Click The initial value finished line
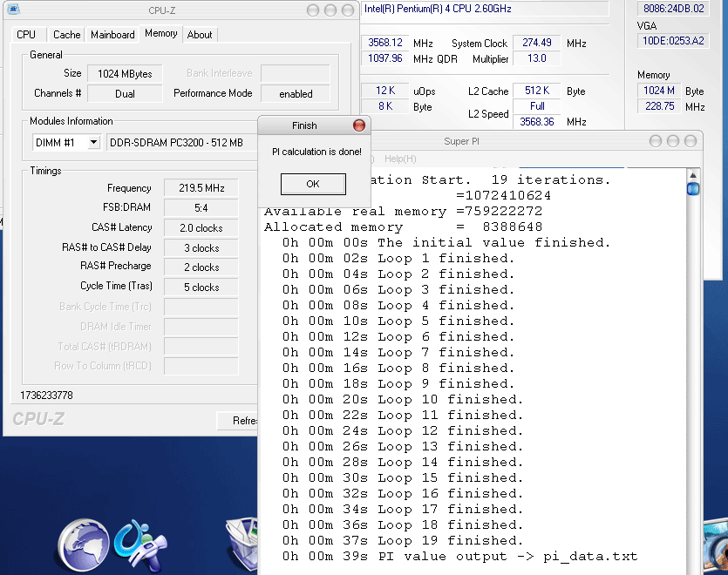 point(446,243)
